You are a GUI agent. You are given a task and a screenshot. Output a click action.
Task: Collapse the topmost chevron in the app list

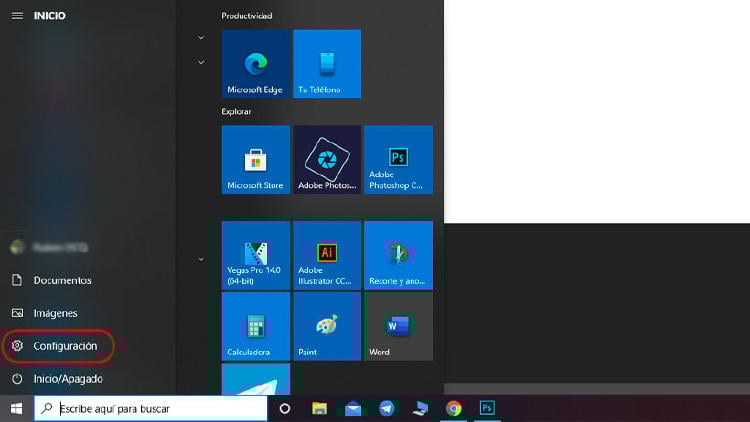click(201, 38)
